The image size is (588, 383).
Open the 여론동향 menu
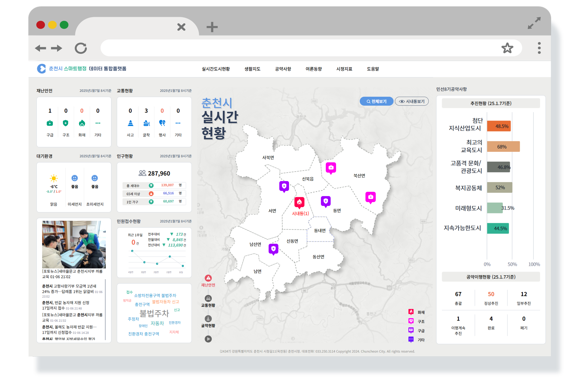313,69
